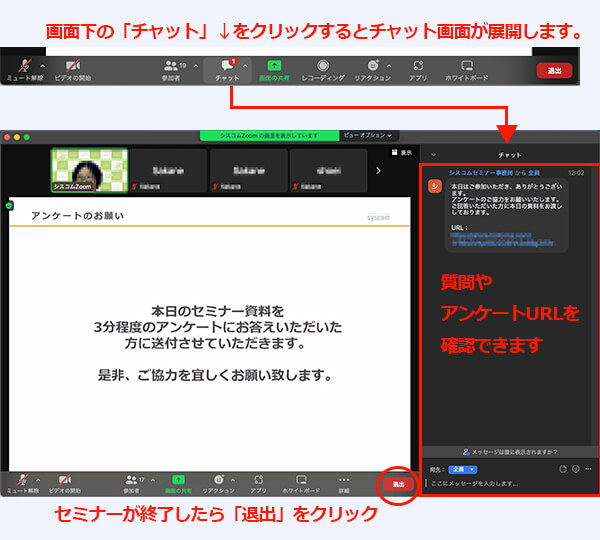The width and height of the screenshot is (600, 540).
Task: Click the chat message input field
Action: point(509,483)
